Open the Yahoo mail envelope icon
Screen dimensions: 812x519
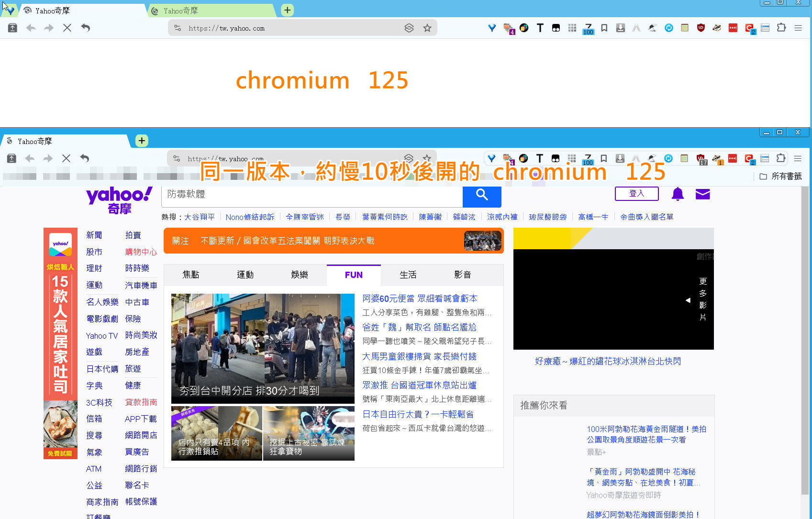[702, 194]
